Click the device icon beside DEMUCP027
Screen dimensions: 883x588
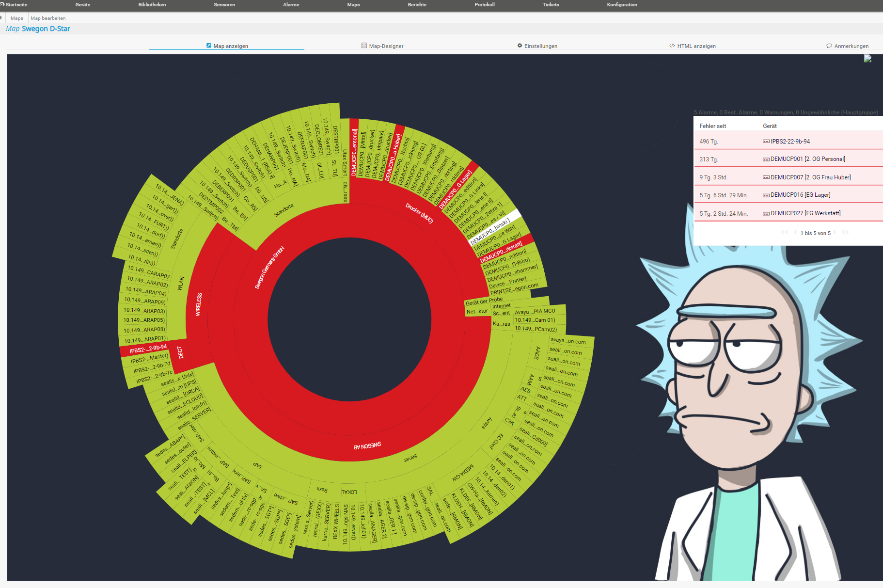[x=766, y=214]
